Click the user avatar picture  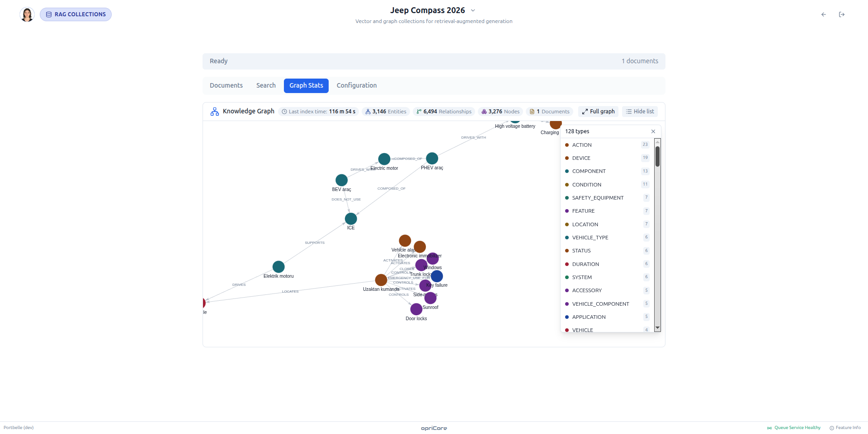click(x=27, y=14)
